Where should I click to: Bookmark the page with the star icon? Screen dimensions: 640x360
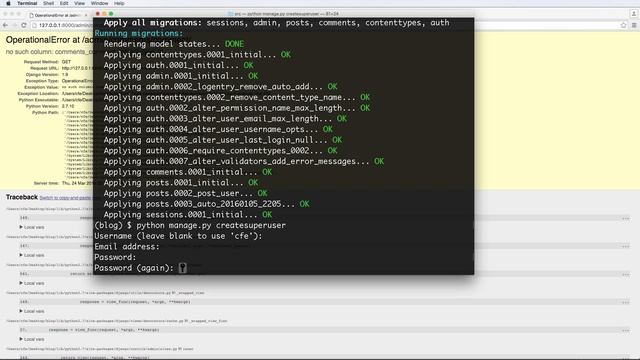point(623,25)
